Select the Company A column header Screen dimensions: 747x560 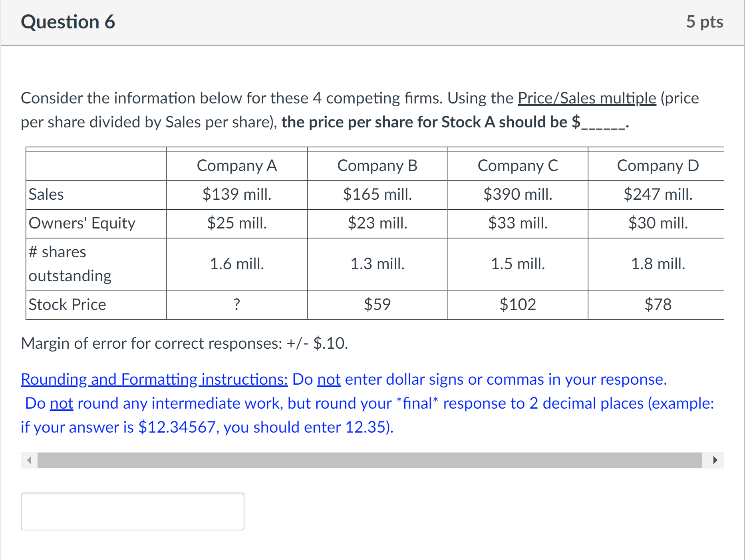coord(236,165)
